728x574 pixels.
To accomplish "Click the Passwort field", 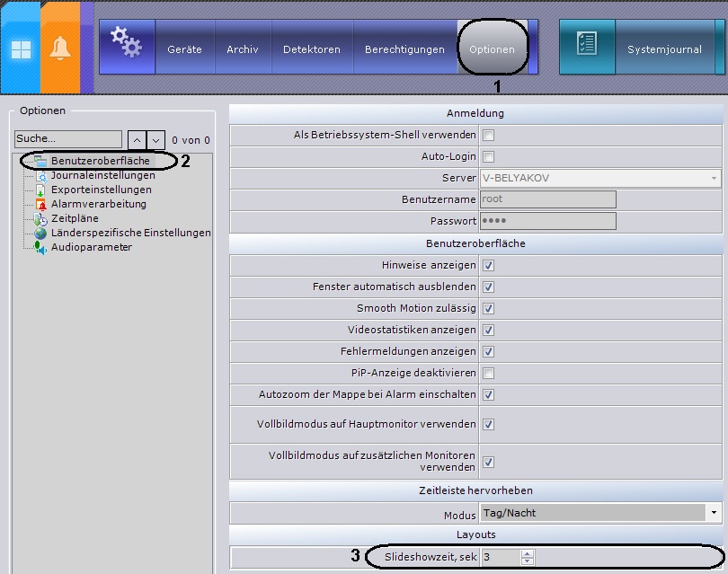I will click(548, 221).
